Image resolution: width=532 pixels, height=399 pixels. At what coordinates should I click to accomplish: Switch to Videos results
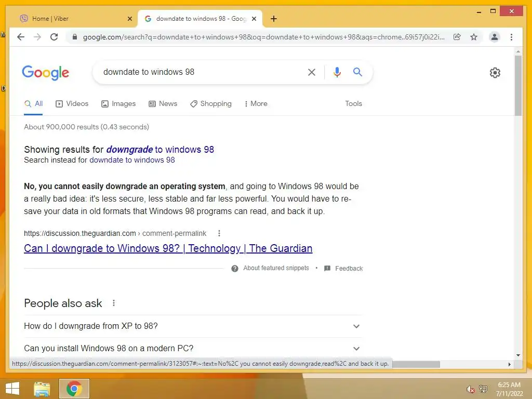click(72, 104)
